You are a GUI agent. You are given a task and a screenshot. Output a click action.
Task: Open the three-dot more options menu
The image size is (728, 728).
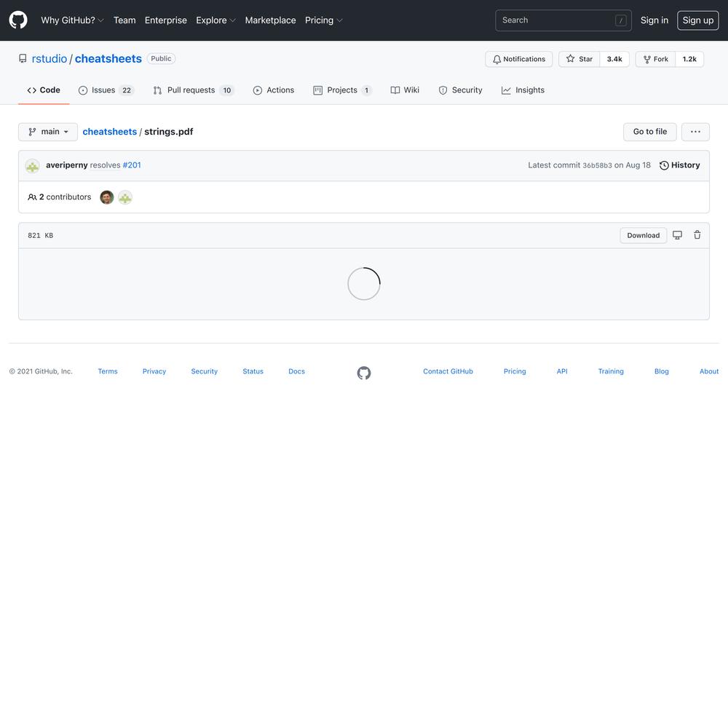click(x=695, y=132)
